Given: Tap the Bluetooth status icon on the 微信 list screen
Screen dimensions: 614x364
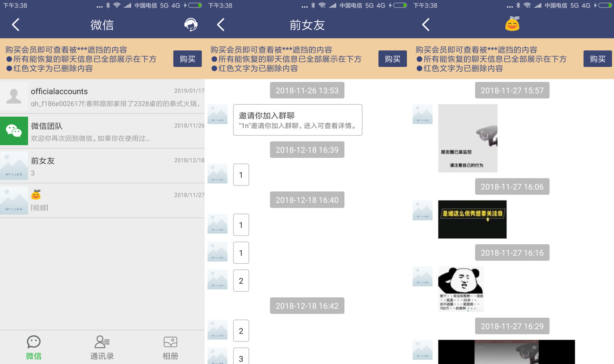Looking at the screenshot, I should point(108,5).
